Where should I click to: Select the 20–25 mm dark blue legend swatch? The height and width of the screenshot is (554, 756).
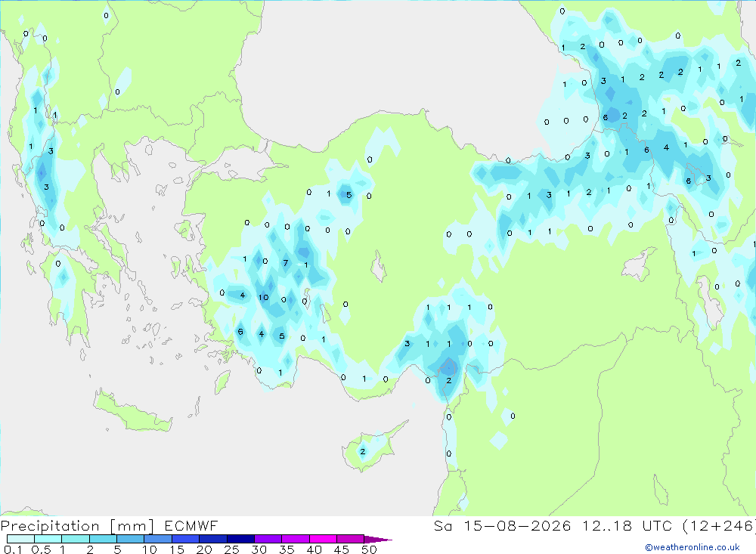(212, 539)
